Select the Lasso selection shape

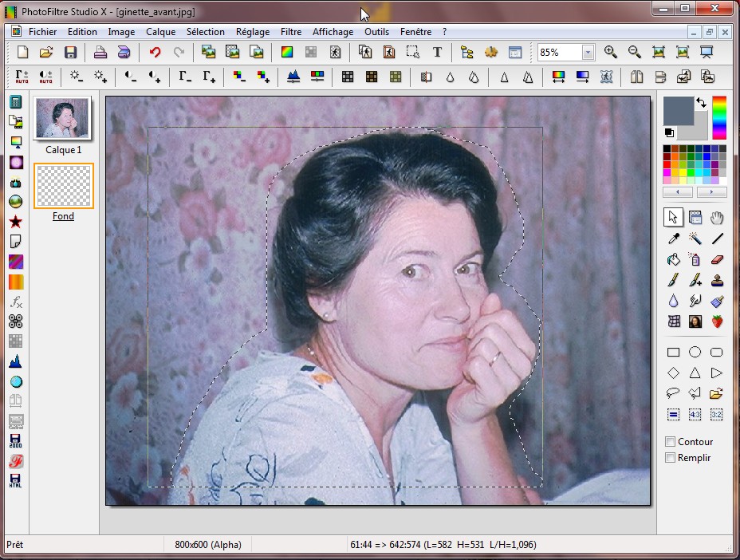point(674,392)
